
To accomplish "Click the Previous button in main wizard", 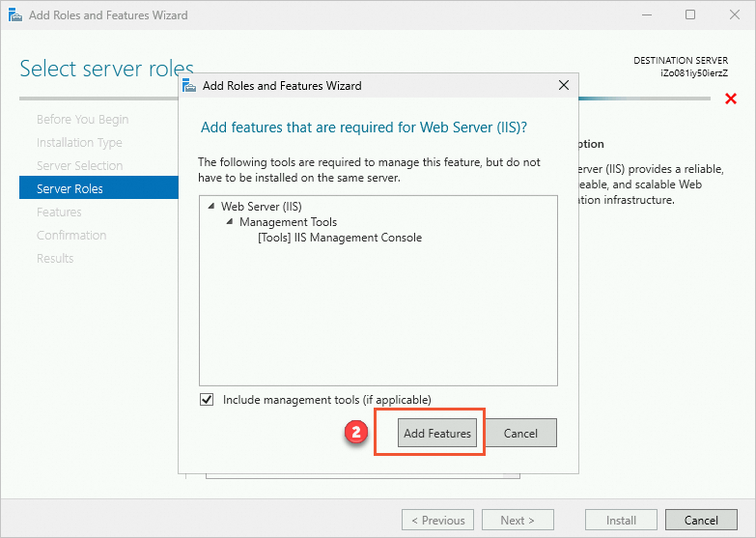I will pos(437,520).
